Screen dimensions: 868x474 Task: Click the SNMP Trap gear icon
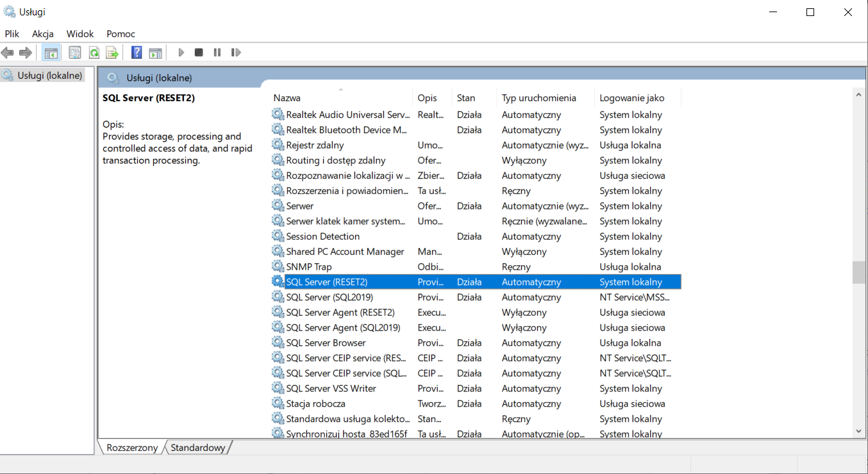278,266
